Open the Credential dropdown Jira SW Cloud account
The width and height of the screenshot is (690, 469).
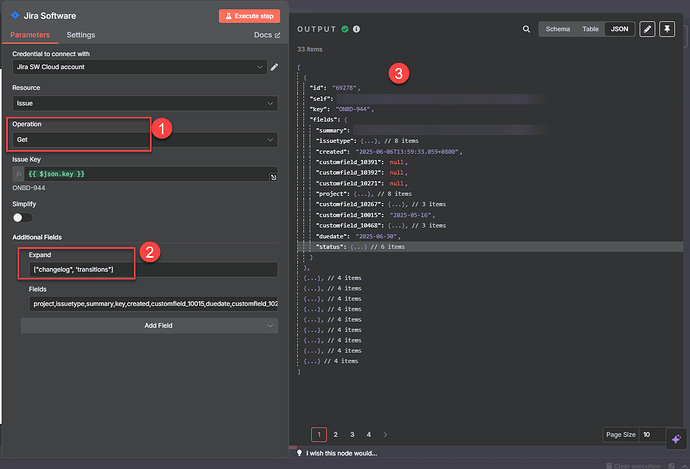139,67
